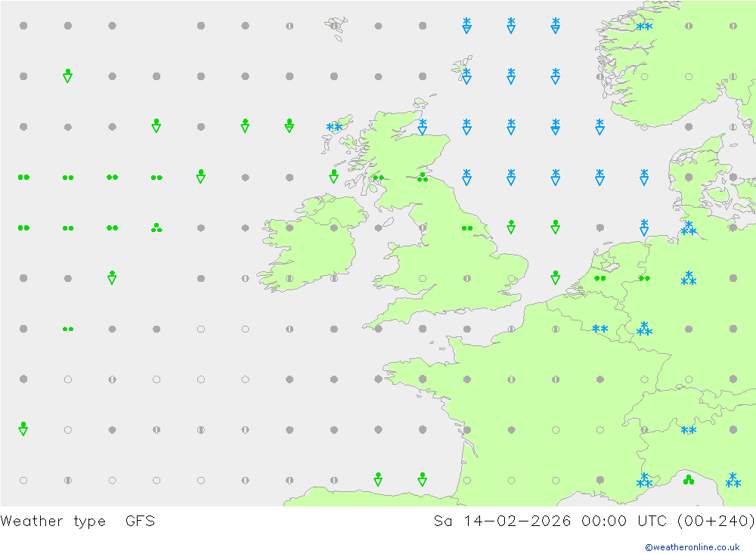Click green double-dot rain symbol over the Netherlands
The height and width of the screenshot is (554, 756).
point(600,278)
